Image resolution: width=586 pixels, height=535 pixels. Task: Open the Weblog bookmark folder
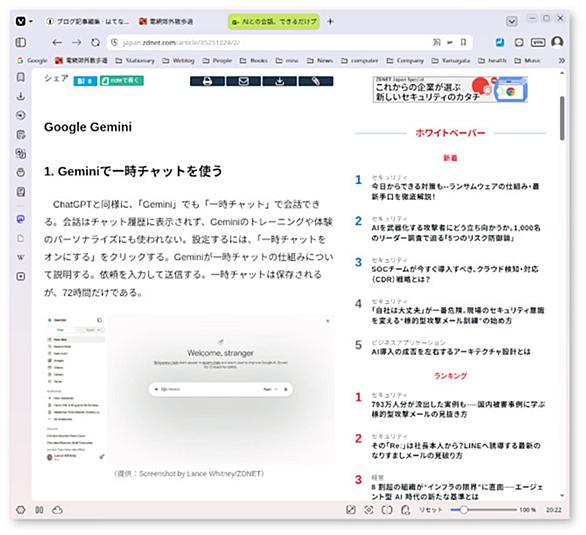pyautogui.click(x=179, y=61)
